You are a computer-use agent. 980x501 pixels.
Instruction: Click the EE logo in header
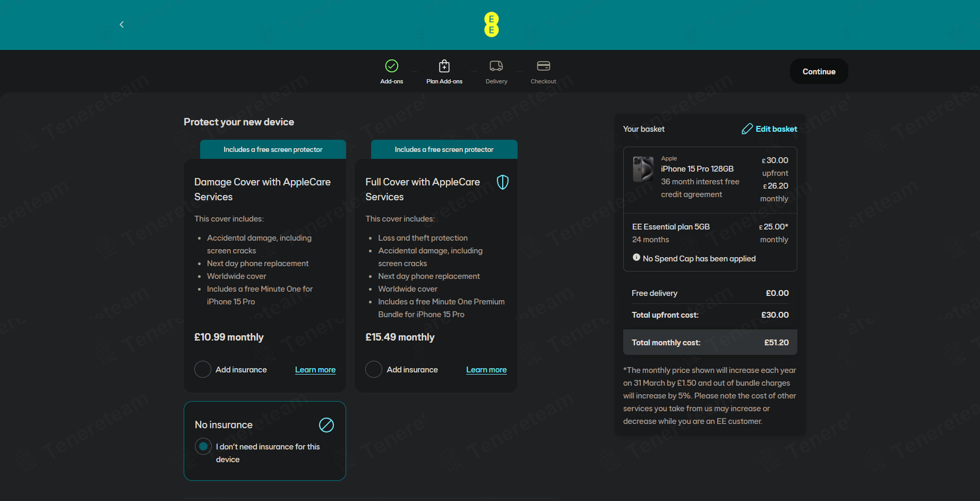(x=491, y=24)
